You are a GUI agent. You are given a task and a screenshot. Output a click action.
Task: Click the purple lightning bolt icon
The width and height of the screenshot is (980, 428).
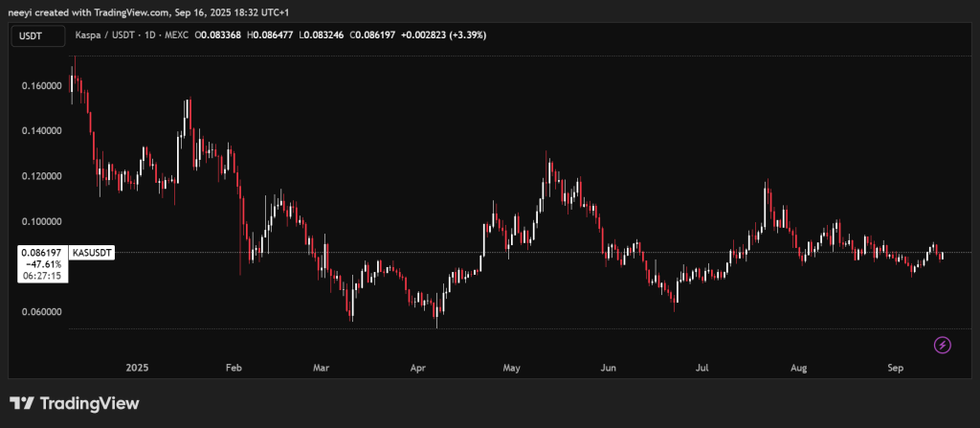943,345
